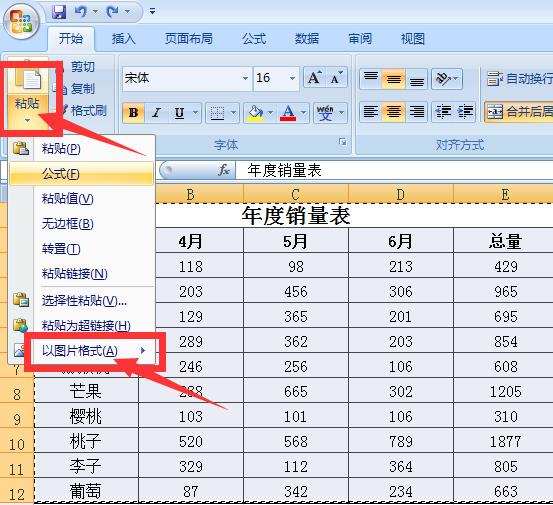
Task: Open 选择性粘贴(V)... dialog
Action: [82, 300]
